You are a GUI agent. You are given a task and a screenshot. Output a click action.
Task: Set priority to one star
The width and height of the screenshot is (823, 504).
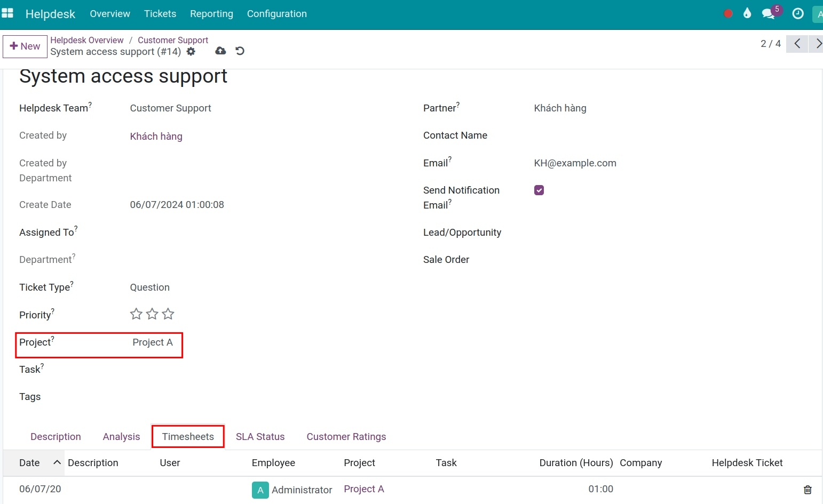(x=136, y=314)
